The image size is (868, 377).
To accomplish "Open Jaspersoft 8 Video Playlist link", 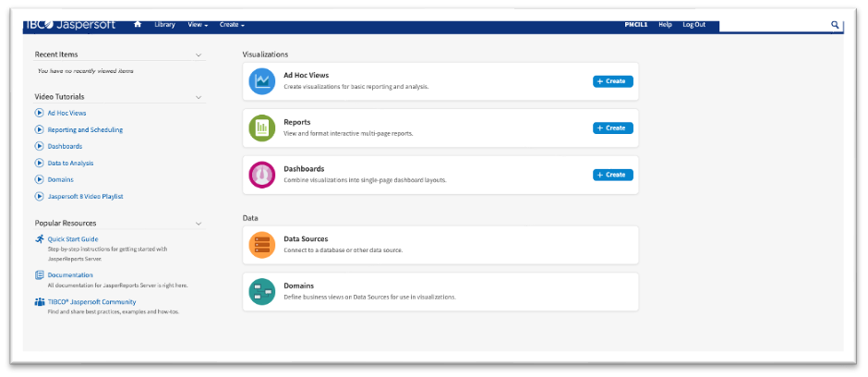I will pyautogui.click(x=85, y=196).
